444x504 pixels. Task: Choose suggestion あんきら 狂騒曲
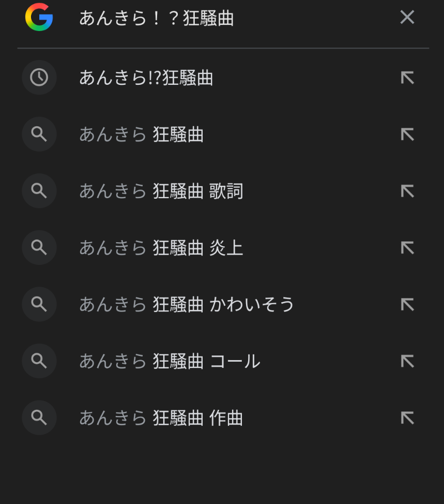pos(142,135)
